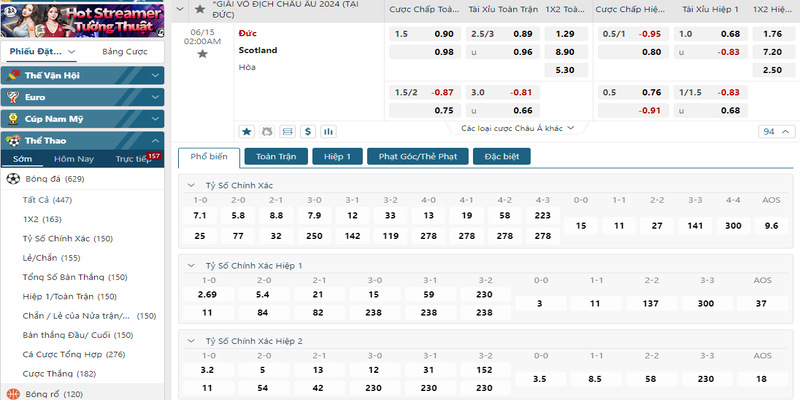Switch to the Toàn Trận tab
This screenshot has width=800, height=400.
point(276,157)
